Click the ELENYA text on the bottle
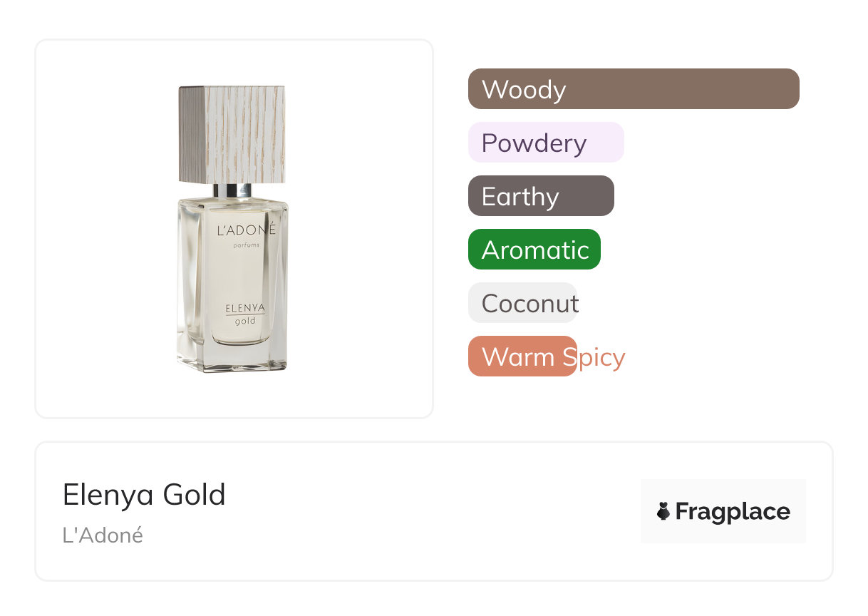This screenshot has height=616, width=868. click(x=245, y=308)
